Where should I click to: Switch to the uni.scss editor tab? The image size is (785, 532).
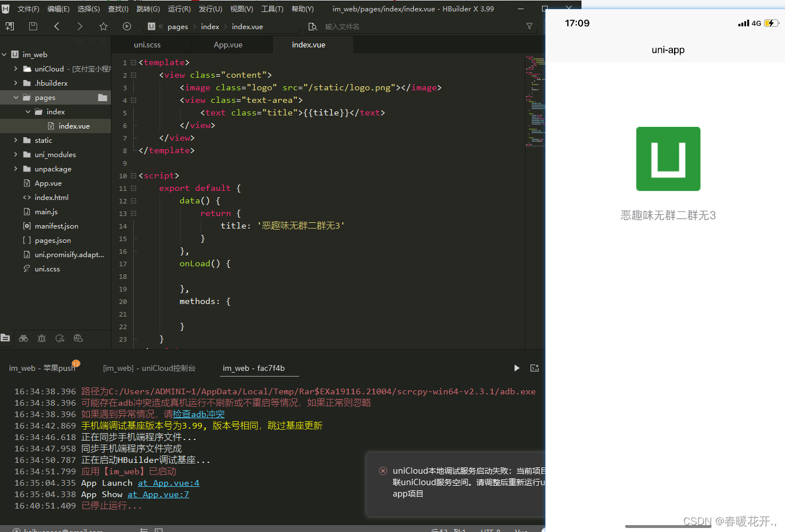click(x=148, y=45)
